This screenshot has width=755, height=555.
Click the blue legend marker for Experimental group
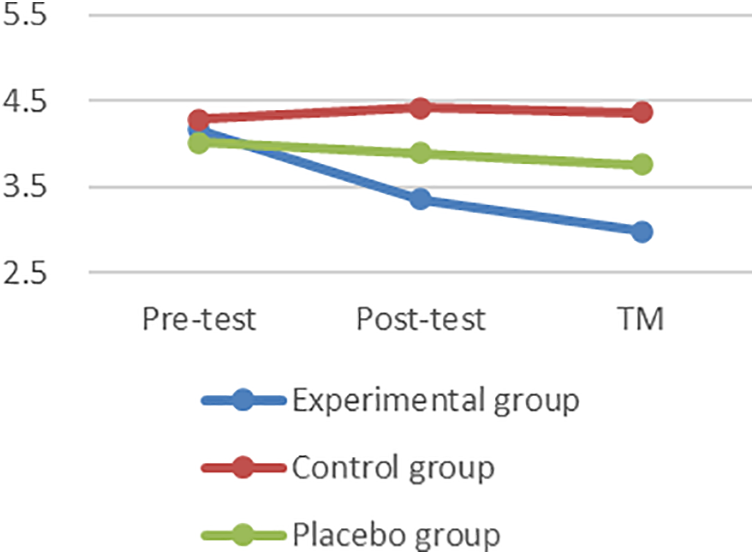(x=242, y=403)
